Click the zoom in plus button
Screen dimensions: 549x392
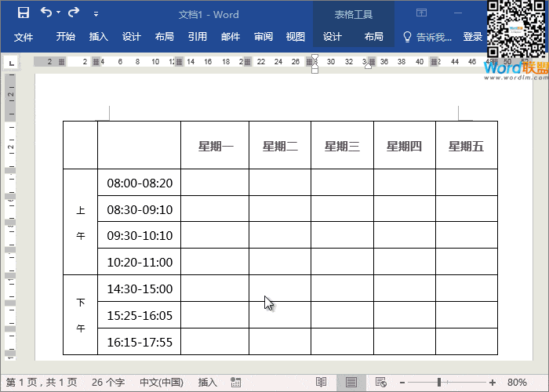click(x=493, y=383)
